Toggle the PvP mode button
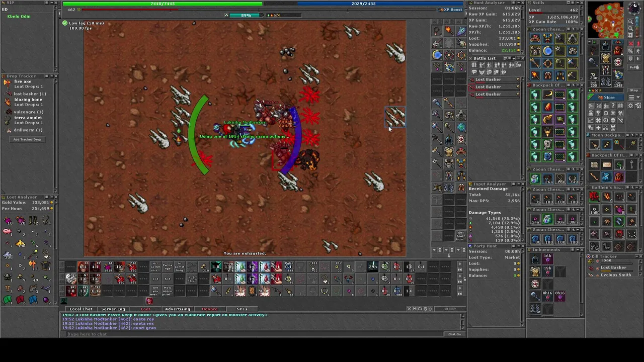This screenshot has width=644, height=362. coord(635,67)
